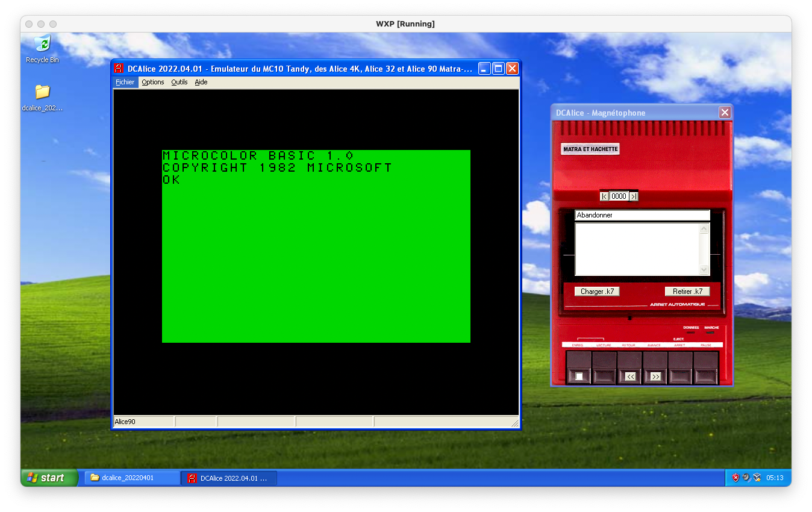Click the 0000 tape counter field
Screen dimensions: 812x512
(x=619, y=196)
